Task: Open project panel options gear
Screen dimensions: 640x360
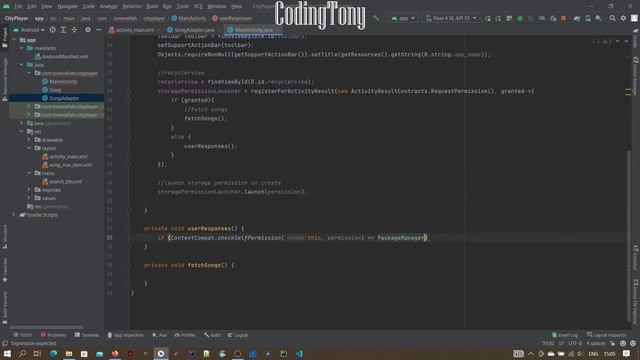Action: pyautogui.click(x=88, y=30)
